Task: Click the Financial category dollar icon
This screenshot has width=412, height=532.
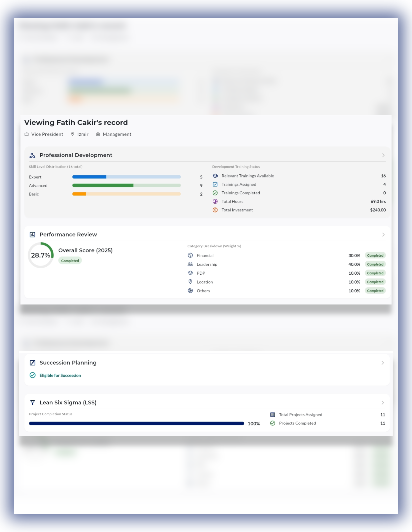Action: coord(190,255)
